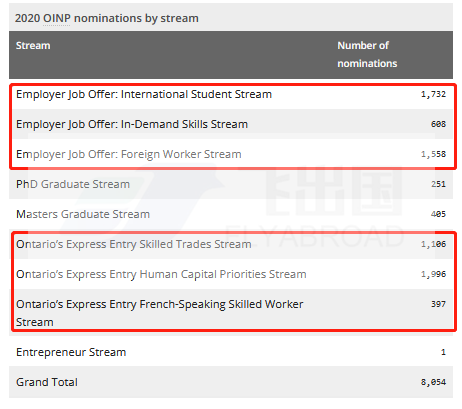This screenshot has width=462, height=409.
Task: Click the 1,732 nominations value
Action: [x=433, y=94]
